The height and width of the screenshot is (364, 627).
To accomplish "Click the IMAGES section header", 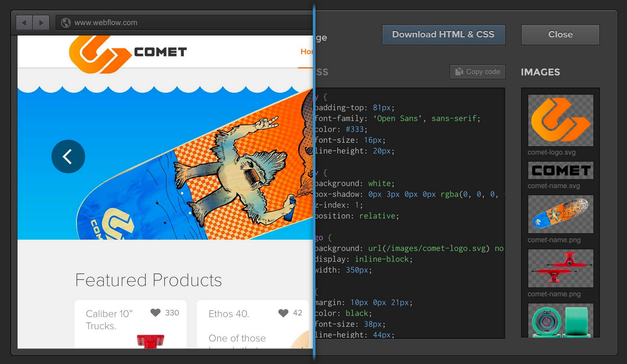I will [541, 72].
